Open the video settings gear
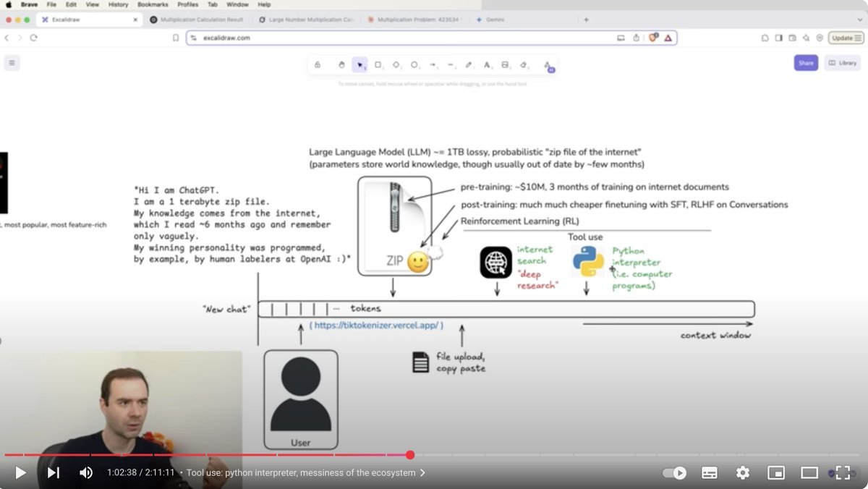Screen dimensions: 868x489 point(743,473)
